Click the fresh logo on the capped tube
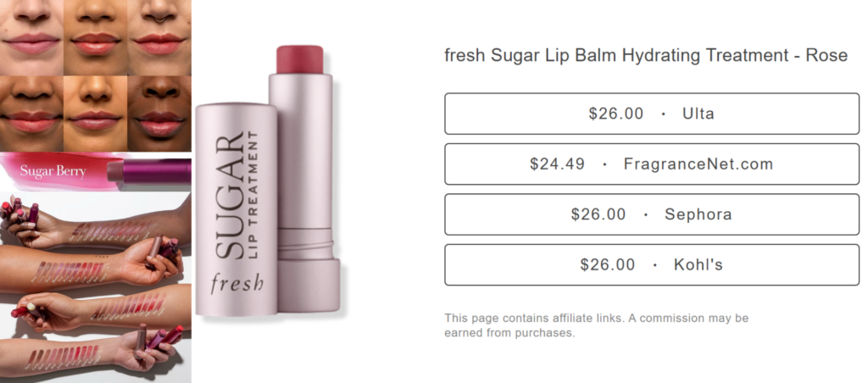This screenshot has height=383, width=868. tap(236, 283)
